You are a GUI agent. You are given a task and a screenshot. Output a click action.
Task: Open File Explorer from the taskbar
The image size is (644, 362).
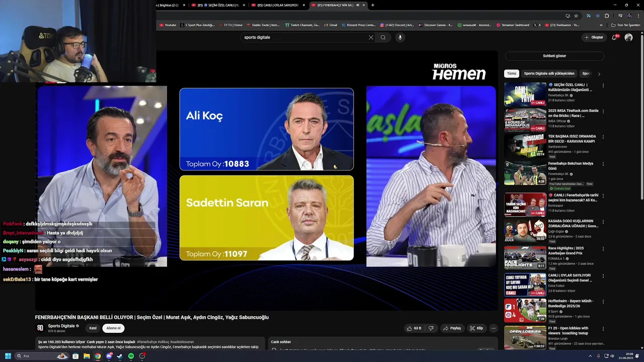[87, 356]
